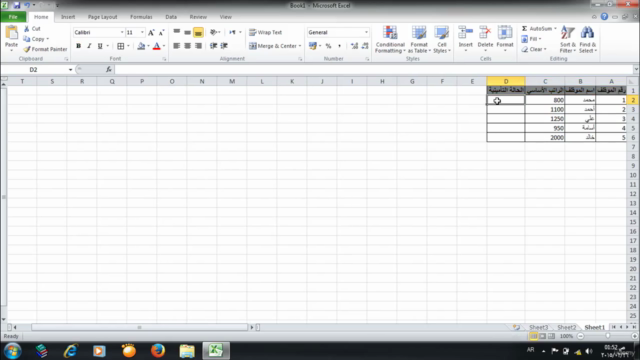This screenshot has width=640, height=360.
Task: Increase indent
Action: 224,46
